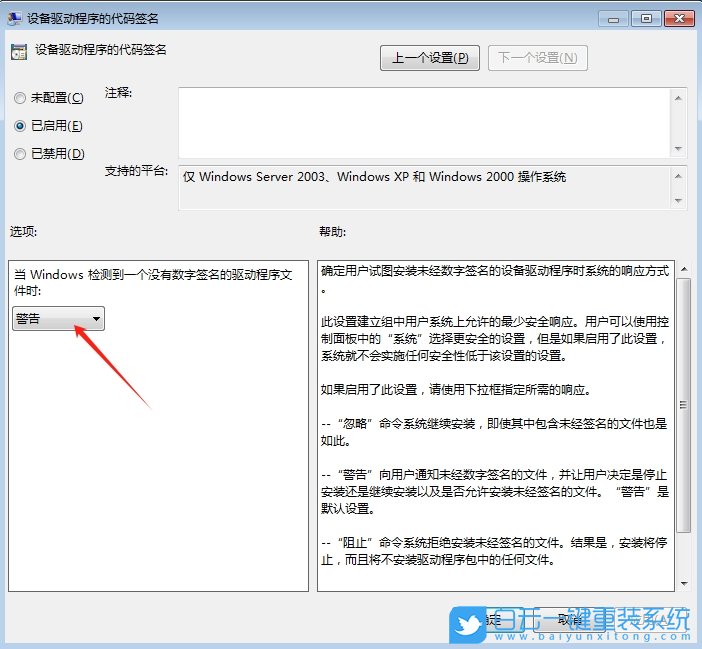The width and height of the screenshot is (702, 649).
Task: Open the 警告 dropdown list
Action: (x=59, y=319)
